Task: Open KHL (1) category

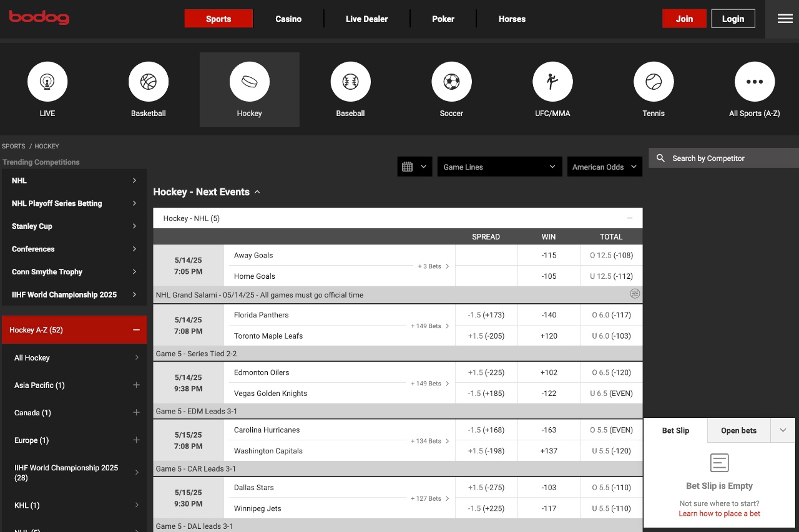Action: tap(74, 505)
